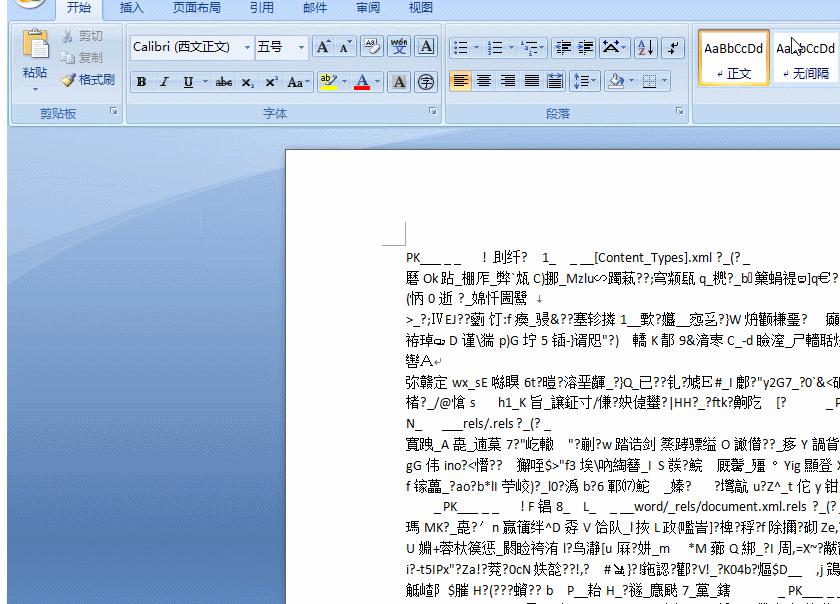Toggle underline formatting
The height and width of the screenshot is (604, 840).
(188, 82)
